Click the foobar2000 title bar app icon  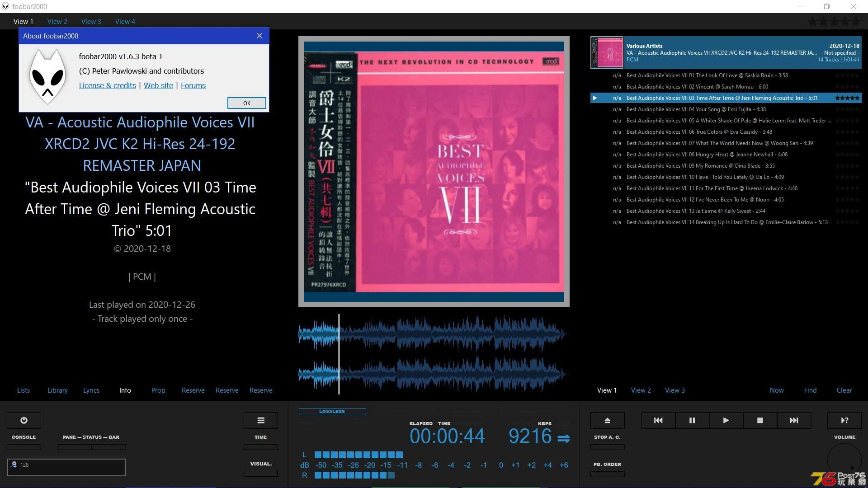point(5,6)
